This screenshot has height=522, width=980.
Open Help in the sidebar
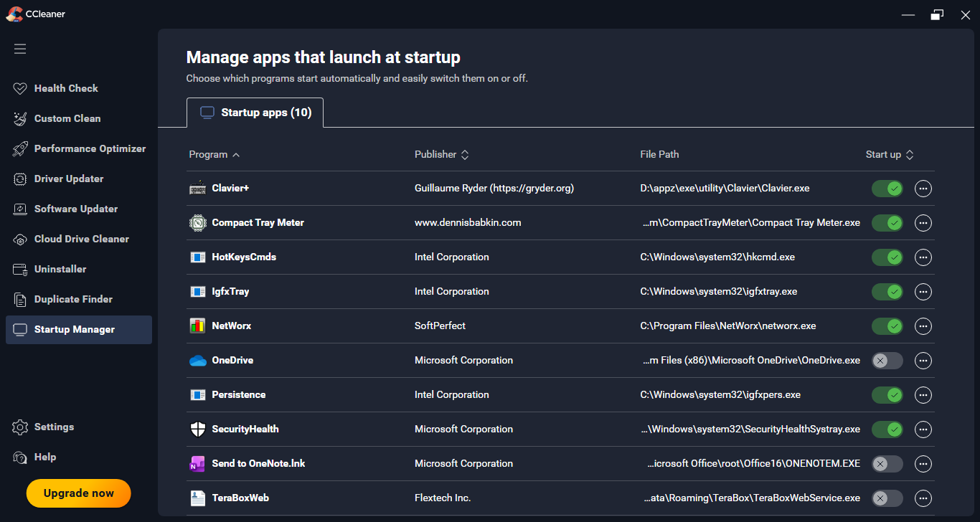point(44,457)
